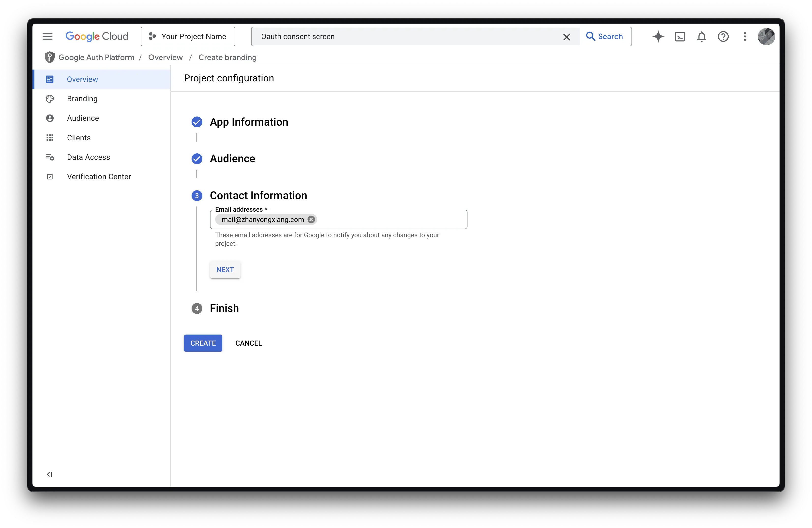Go to the Overview breadcrumb link

coord(165,57)
